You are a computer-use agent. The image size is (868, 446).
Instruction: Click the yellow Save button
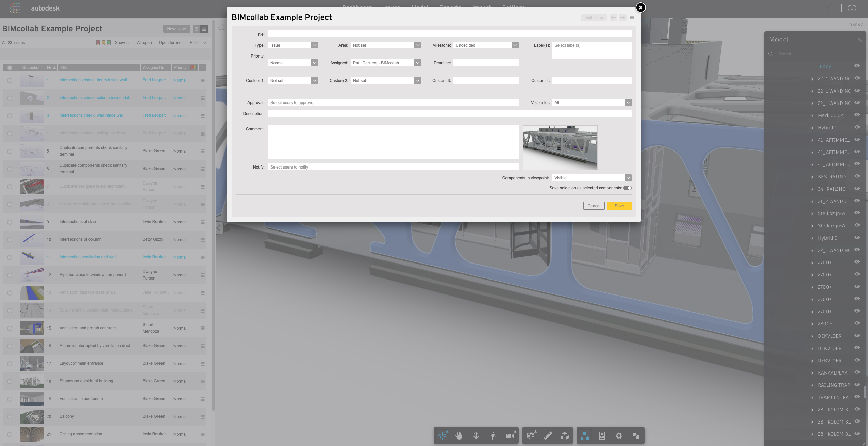pyautogui.click(x=619, y=206)
